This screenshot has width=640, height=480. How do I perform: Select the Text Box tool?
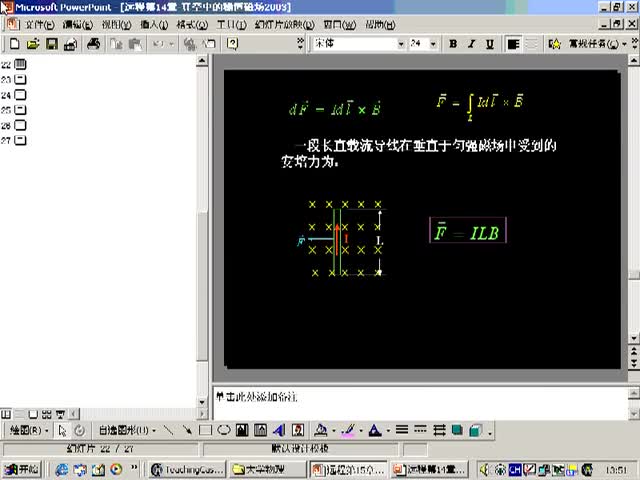click(x=242, y=430)
